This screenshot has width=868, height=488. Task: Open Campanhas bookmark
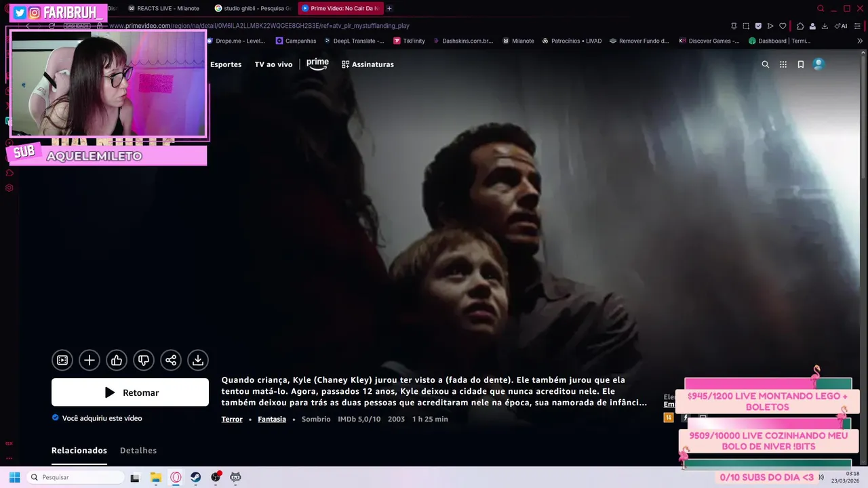296,41
